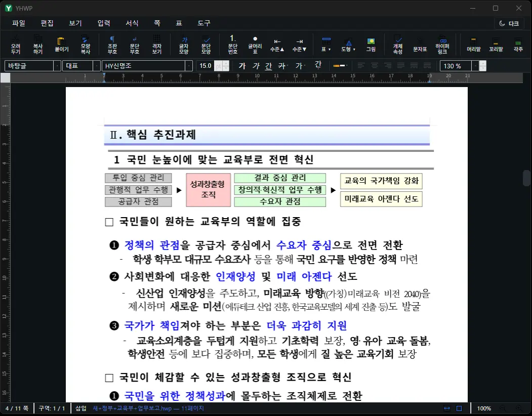Viewport: 532px width, 416px height.
Task: Click the fit-page square icon in status bar
Action: pyautogui.click(x=459, y=408)
